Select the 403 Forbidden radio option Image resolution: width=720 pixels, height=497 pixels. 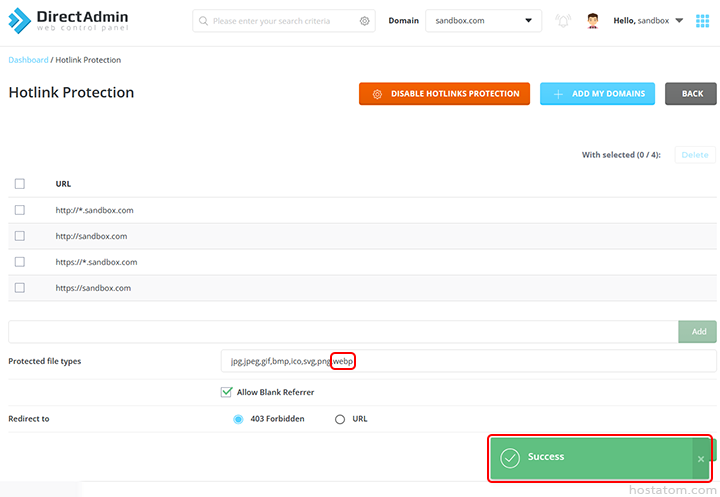(238, 419)
